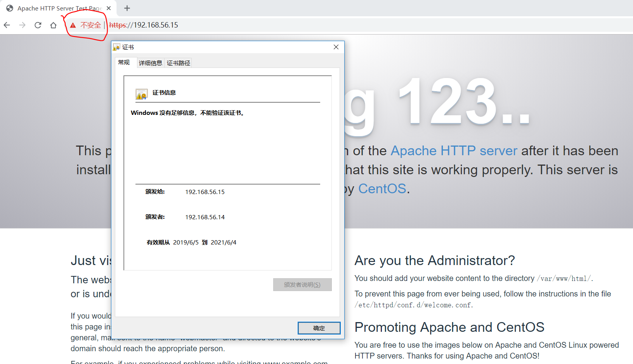Click the certificate dialog title icon
This screenshot has width=633, height=364.
[116, 47]
